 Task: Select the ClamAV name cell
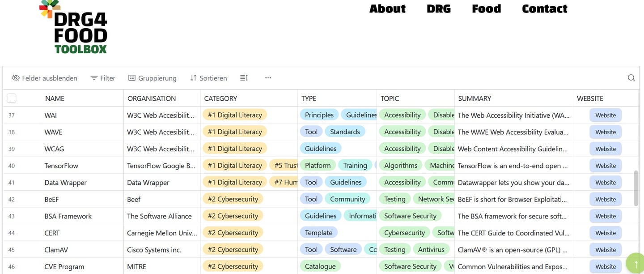click(82, 249)
